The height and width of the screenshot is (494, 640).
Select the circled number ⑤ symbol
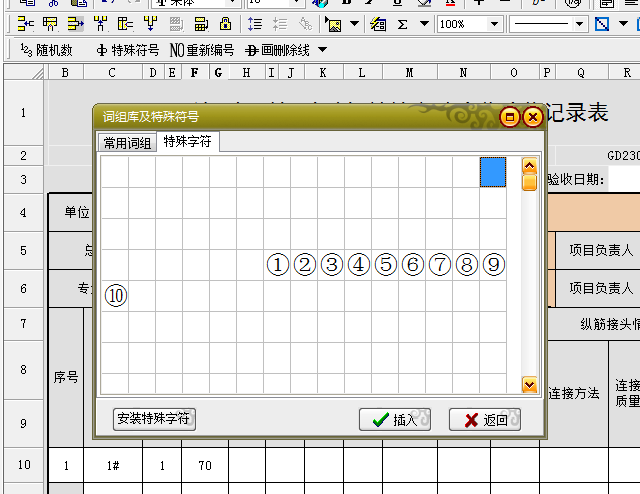pos(385,265)
